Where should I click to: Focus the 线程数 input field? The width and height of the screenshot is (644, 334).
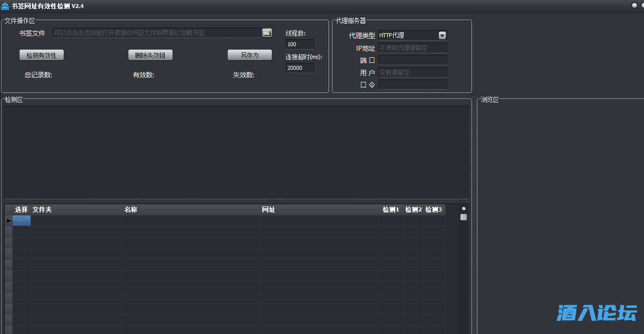pyautogui.click(x=299, y=44)
